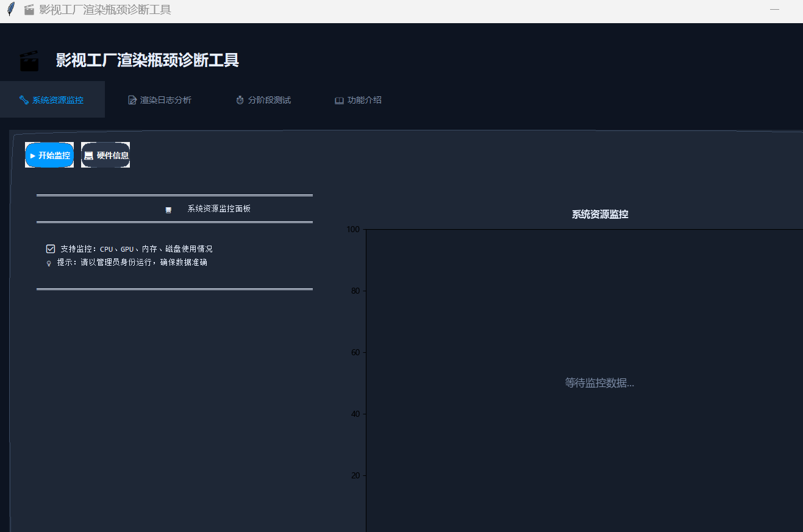Click the lightbulb icon before the 提示 line

(49, 263)
